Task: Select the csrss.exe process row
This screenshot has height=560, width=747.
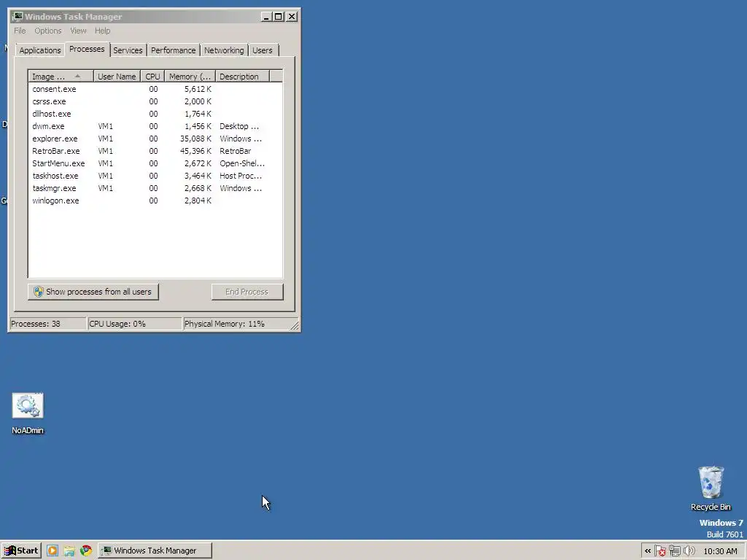Action: click(x=155, y=101)
